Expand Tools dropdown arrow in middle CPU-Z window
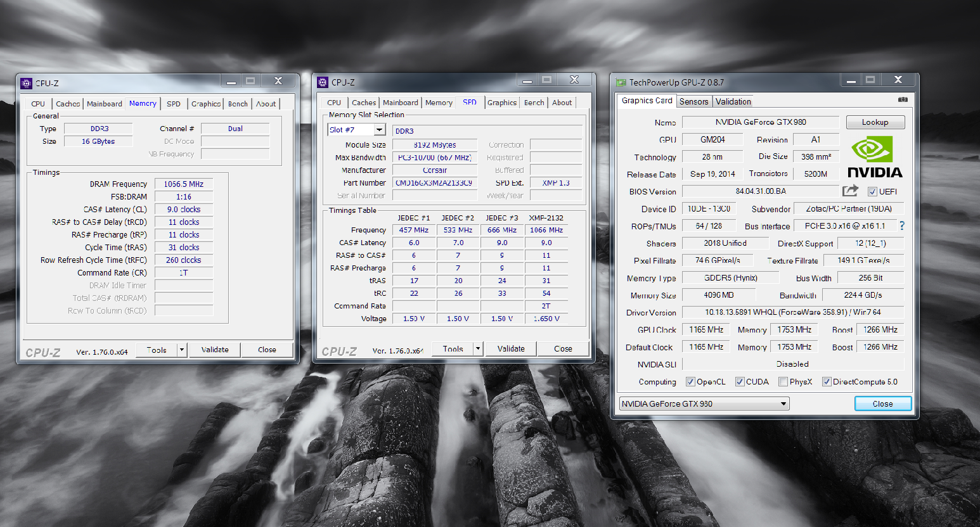Screen dimensions: 980x527 (x=478, y=348)
